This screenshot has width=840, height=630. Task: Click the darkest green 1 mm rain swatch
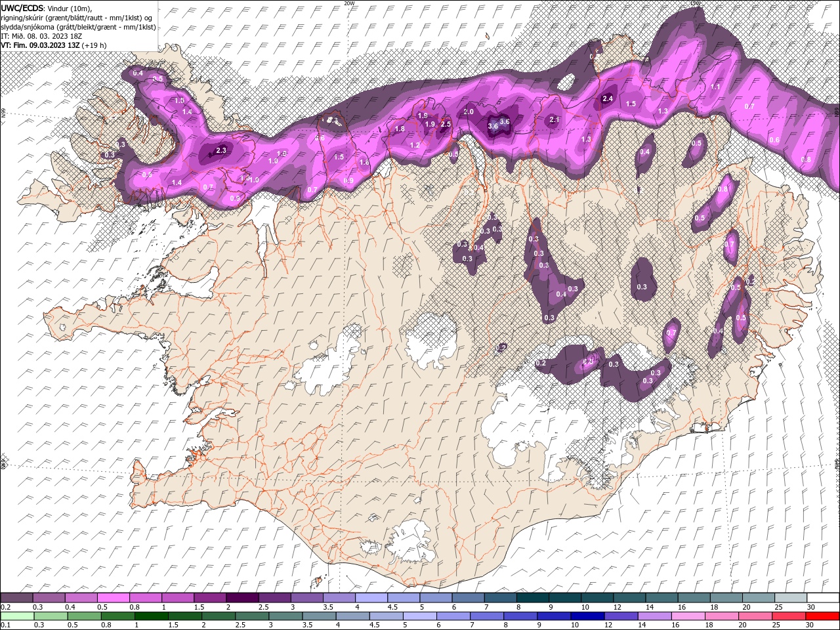point(151,616)
